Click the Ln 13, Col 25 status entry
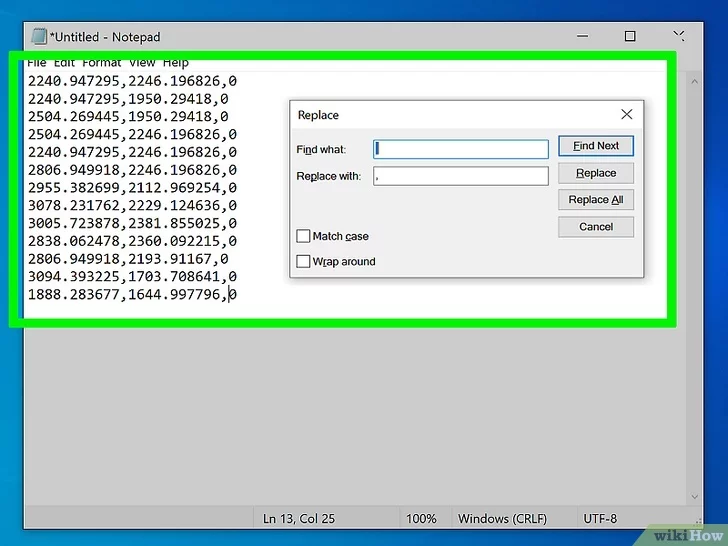Image resolution: width=728 pixels, height=546 pixels. [x=299, y=518]
